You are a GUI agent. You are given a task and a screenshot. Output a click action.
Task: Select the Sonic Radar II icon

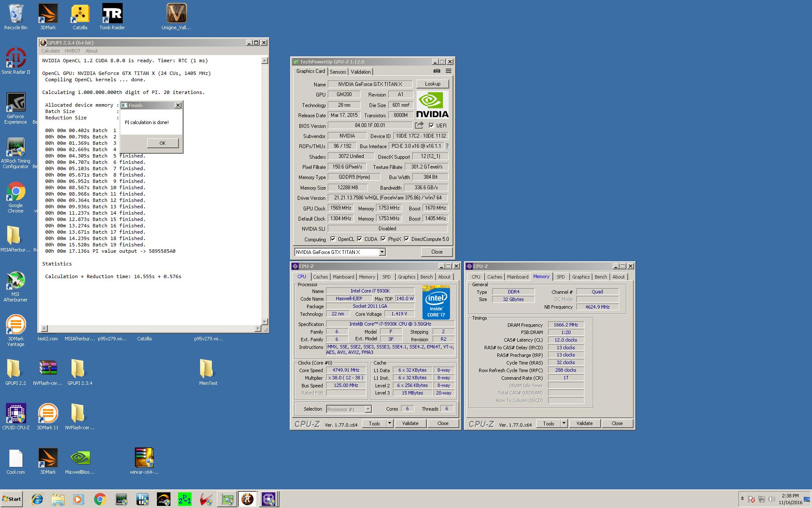tap(16, 61)
